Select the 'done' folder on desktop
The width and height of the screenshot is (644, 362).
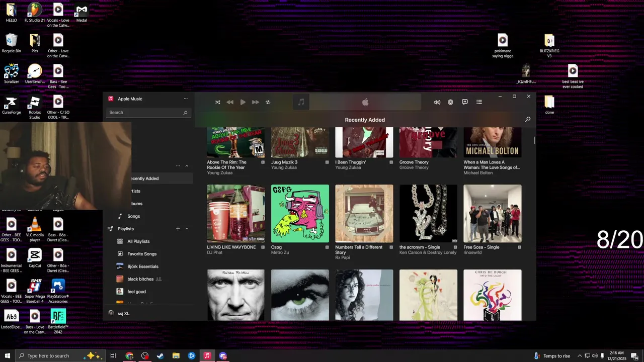click(549, 105)
